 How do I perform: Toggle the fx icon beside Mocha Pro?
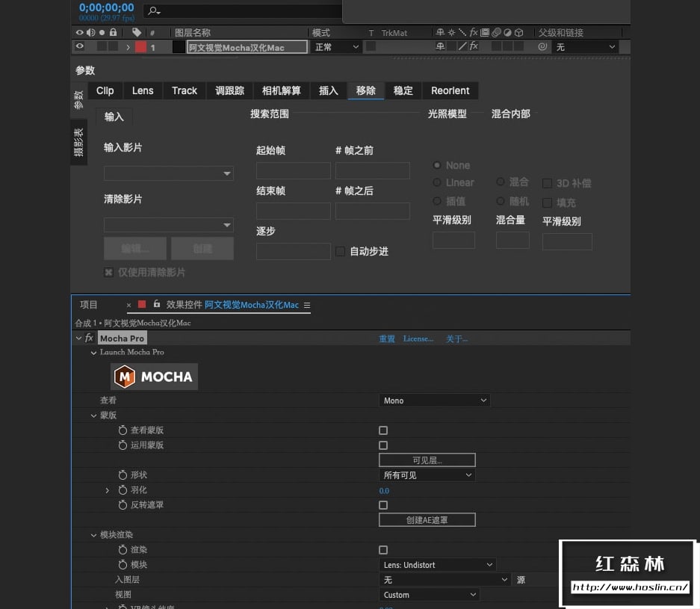coord(90,338)
